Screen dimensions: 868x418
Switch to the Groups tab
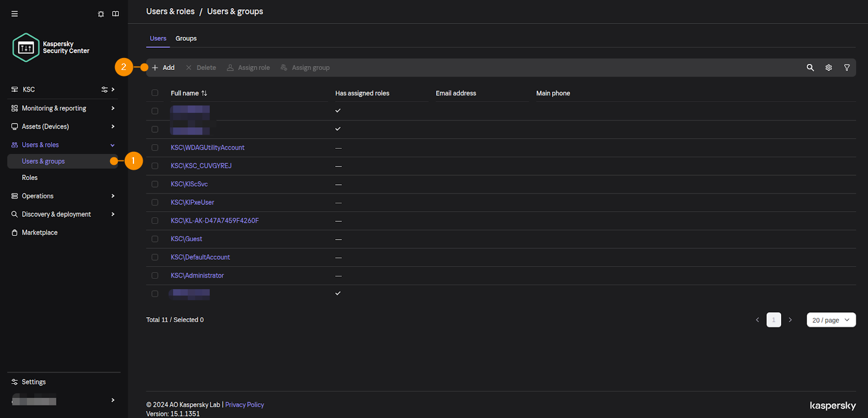[x=186, y=38]
